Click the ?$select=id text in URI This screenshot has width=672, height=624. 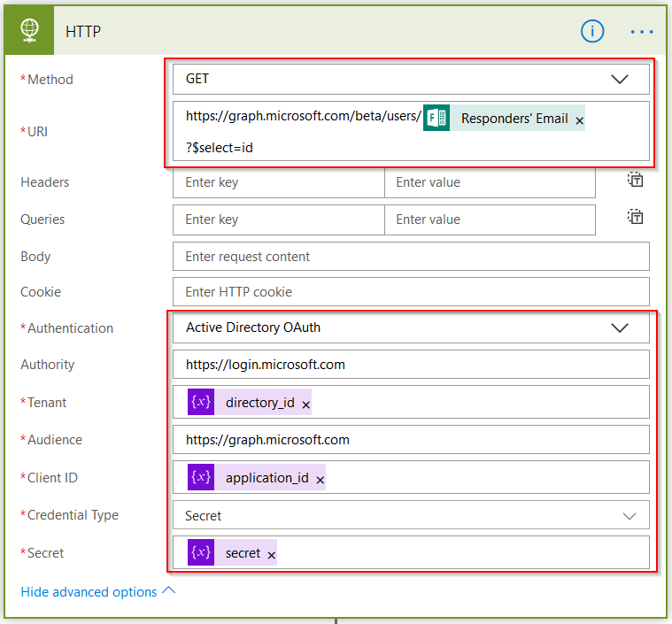pos(219,148)
